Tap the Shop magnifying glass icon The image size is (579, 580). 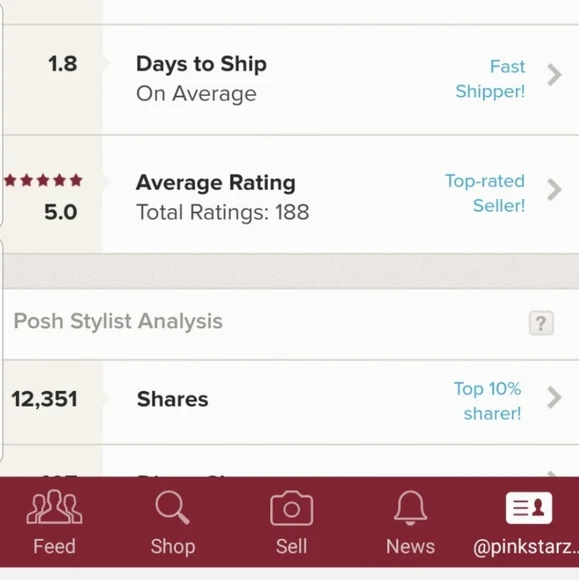(173, 507)
